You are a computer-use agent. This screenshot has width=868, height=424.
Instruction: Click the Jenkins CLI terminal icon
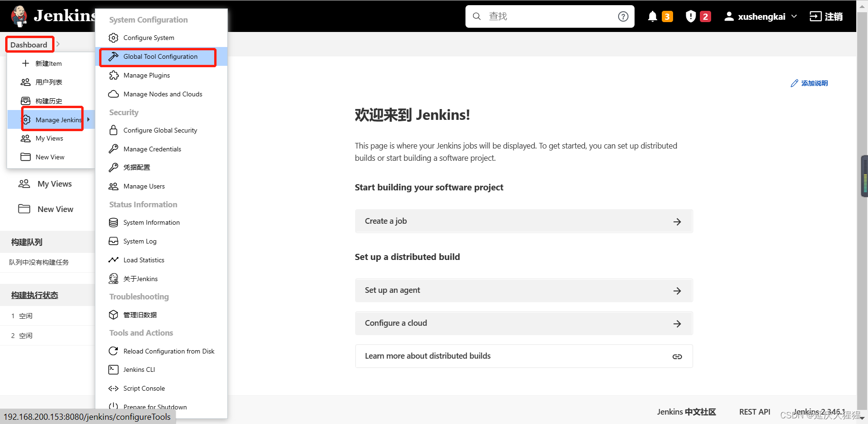click(x=113, y=369)
